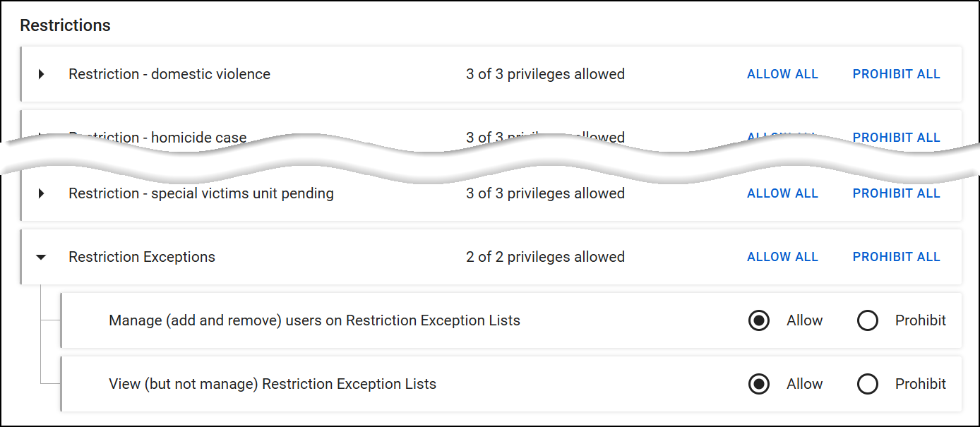Select Prohibit for viewing Restriction Exception Lists
The width and height of the screenshot is (980, 427).
tap(868, 384)
